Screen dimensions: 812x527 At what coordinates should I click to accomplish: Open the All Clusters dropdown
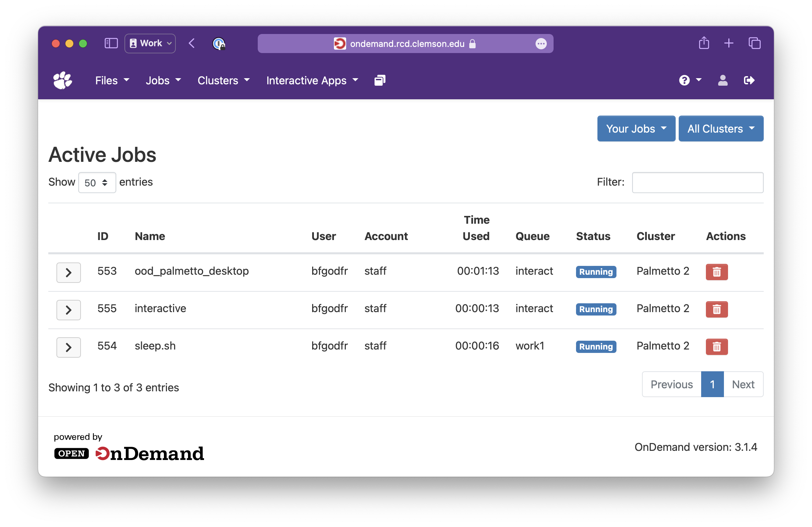tap(721, 129)
